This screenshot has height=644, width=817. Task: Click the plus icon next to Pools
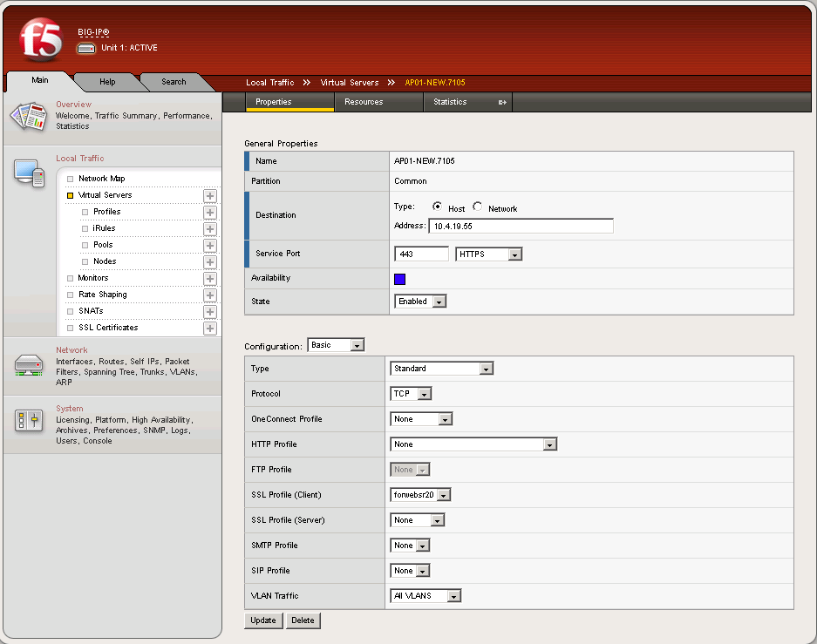(x=210, y=246)
